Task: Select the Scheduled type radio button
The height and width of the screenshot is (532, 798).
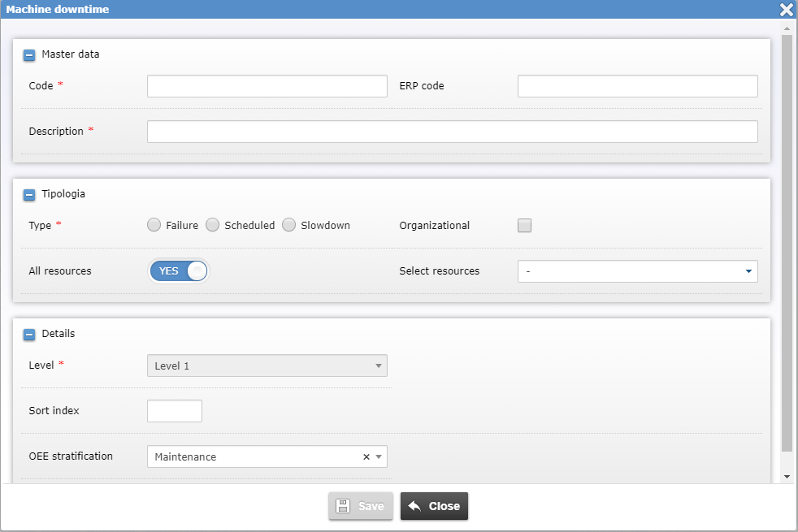Action: (212, 226)
